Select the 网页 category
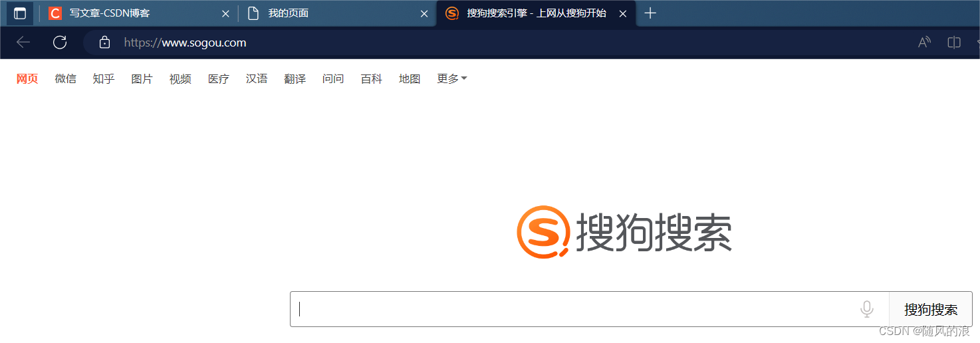This screenshot has width=980, height=343. (x=27, y=78)
